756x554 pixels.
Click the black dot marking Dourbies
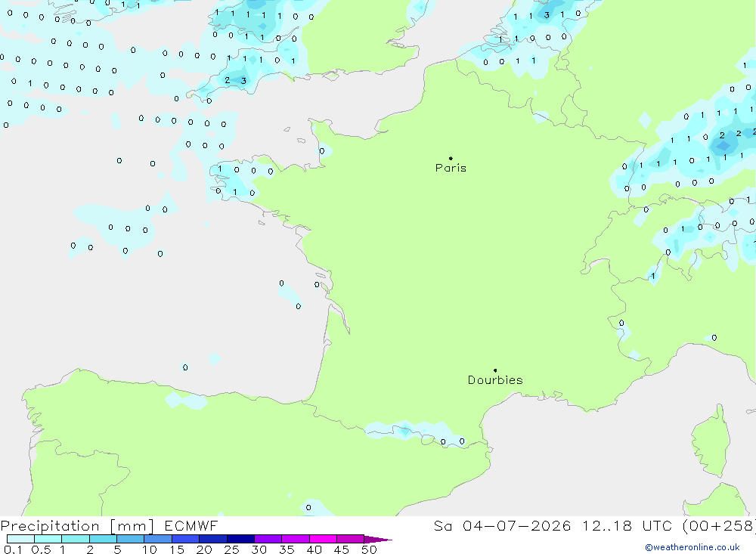click(x=495, y=370)
